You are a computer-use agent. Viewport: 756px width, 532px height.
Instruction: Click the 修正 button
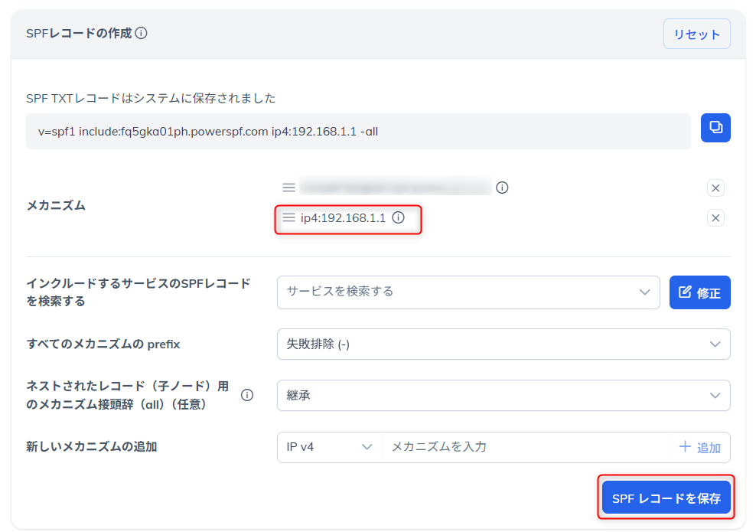[x=699, y=292]
